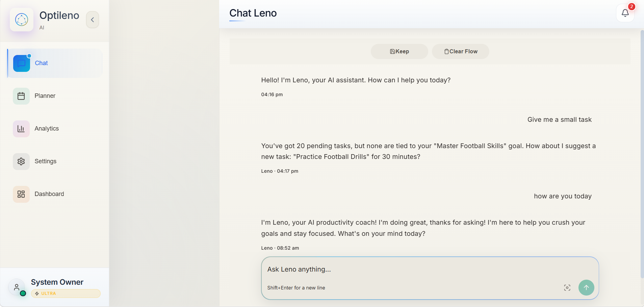Click the System Owner user avatar
Image resolution: width=644 pixels, height=307 pixels.
17,287
